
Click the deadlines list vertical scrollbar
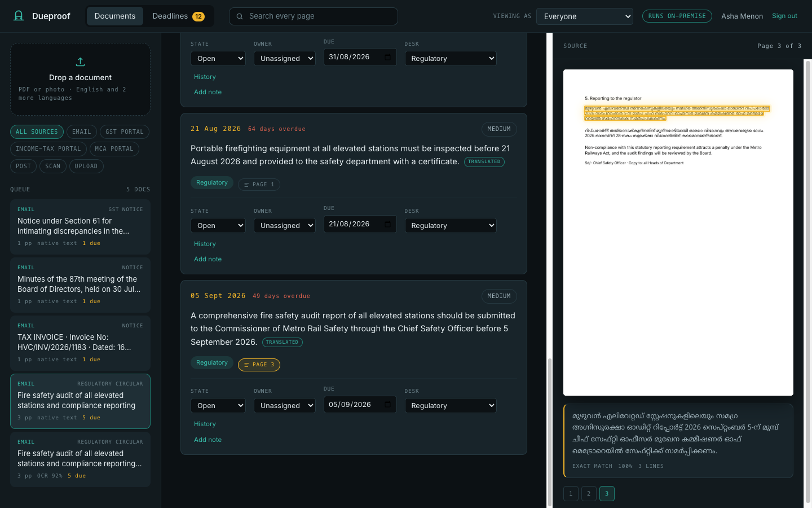pos(549,432)
